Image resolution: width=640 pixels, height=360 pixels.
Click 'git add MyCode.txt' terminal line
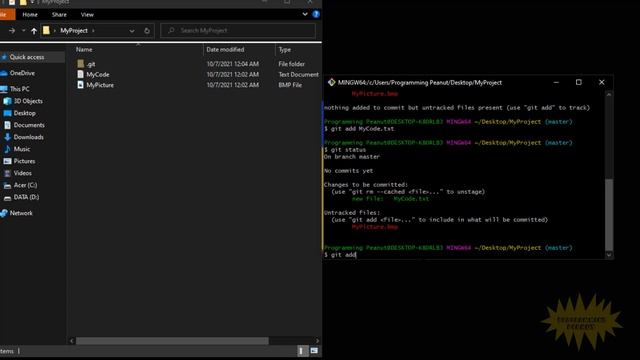[359, 129]
